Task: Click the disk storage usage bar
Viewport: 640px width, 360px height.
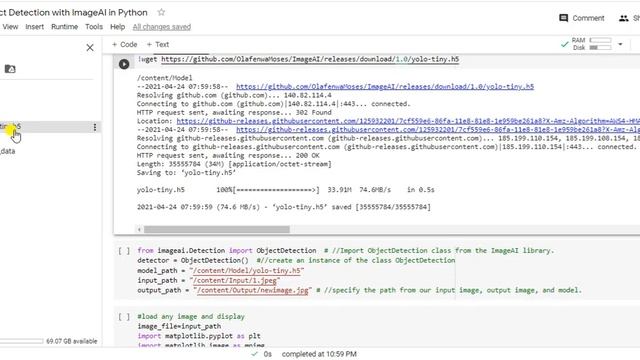Action: [x=22, y=341]
